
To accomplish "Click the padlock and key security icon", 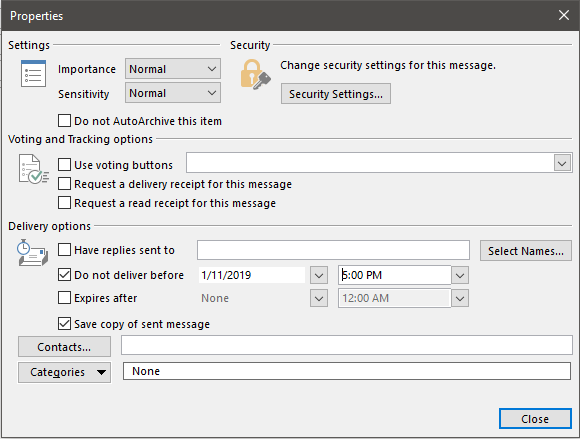I will click(x=255, y=74).
